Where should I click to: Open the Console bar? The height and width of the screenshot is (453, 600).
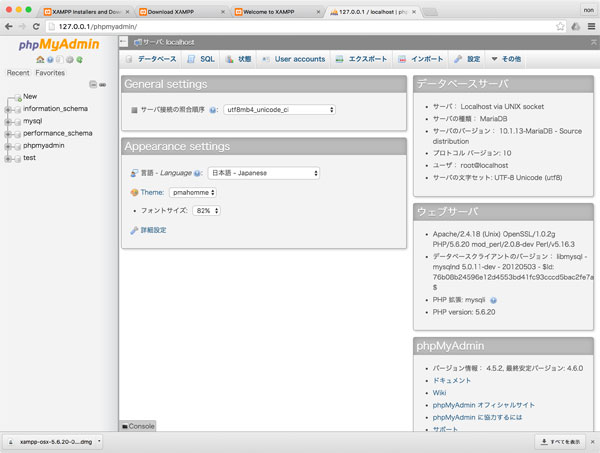tap(138, 426)
